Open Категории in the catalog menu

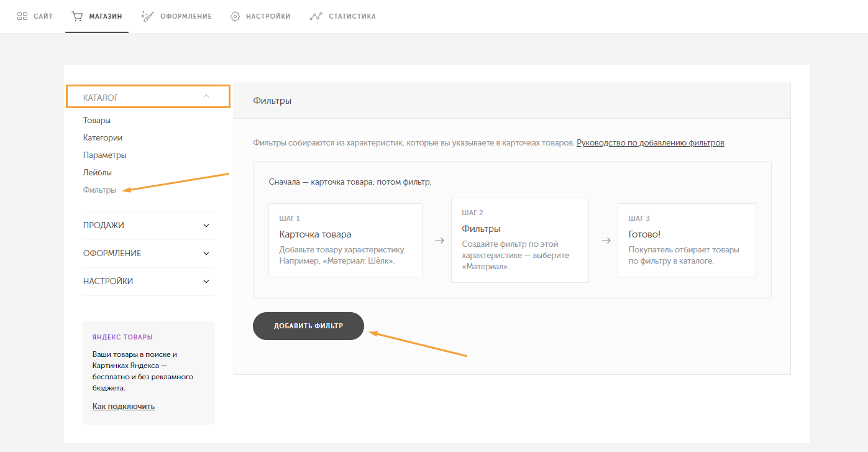click(103, 137)
